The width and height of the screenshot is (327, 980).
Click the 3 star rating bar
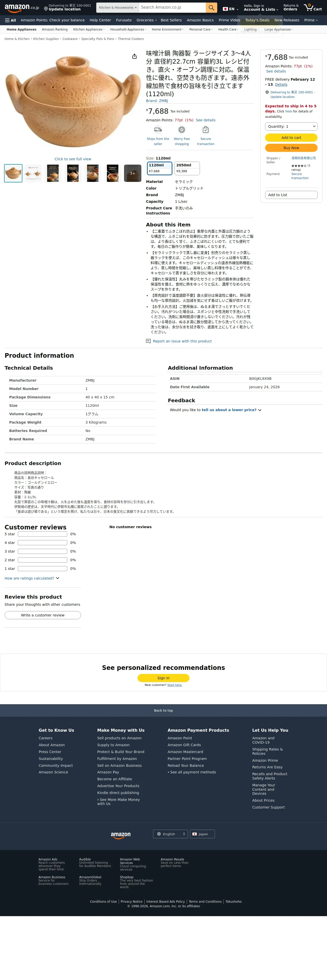[43, 551]
